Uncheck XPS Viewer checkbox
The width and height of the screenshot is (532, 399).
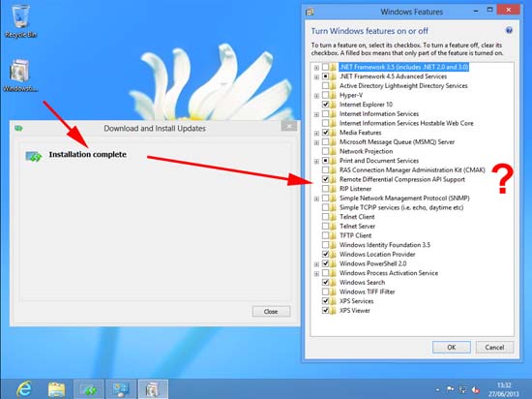pyautogui.click(x=325, y=310)
